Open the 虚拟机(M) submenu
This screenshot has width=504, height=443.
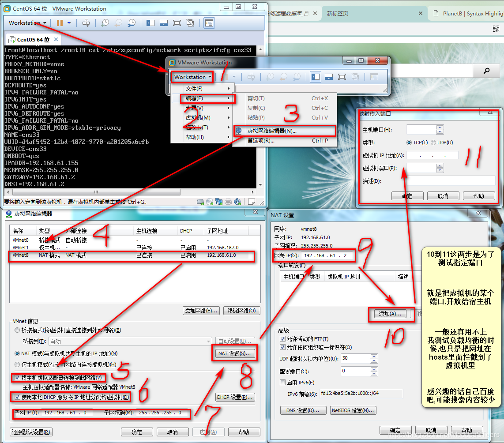(x=203, y=117)
